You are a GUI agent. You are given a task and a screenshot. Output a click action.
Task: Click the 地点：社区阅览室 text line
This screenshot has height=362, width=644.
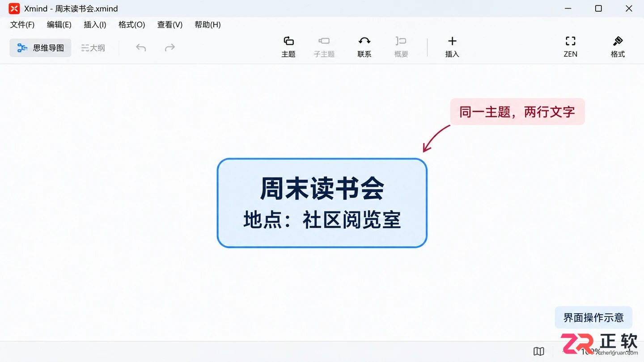pos(322,220)
